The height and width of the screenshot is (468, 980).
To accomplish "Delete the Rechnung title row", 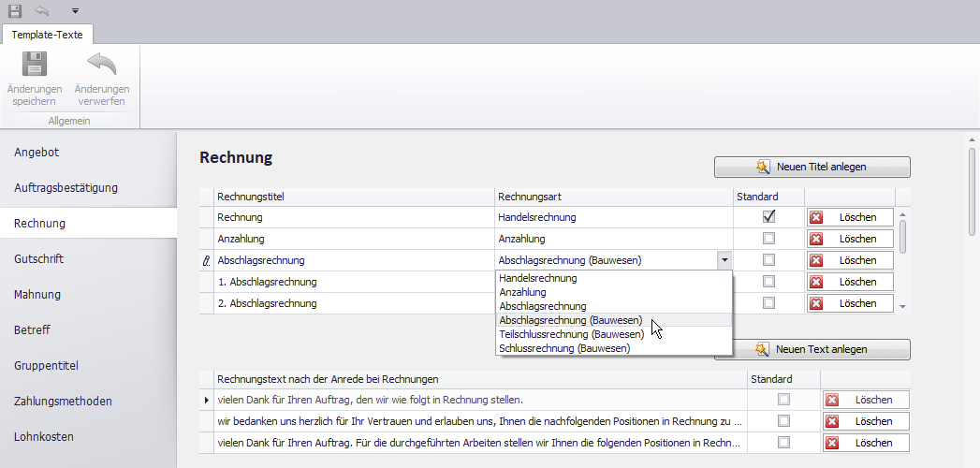I will (850, 217).
